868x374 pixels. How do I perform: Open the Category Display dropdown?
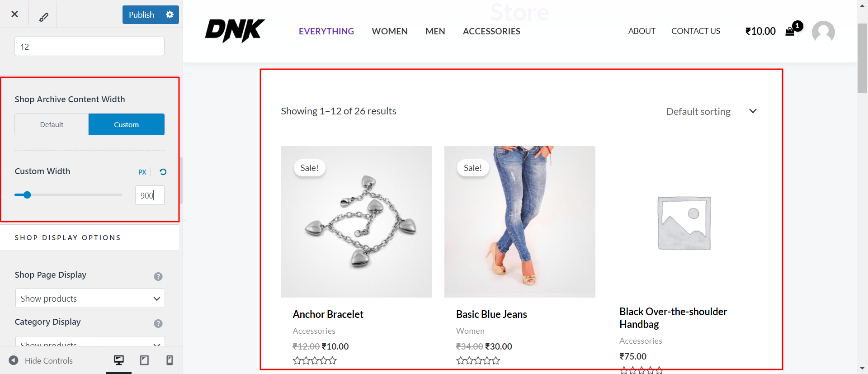pos(90,344)
